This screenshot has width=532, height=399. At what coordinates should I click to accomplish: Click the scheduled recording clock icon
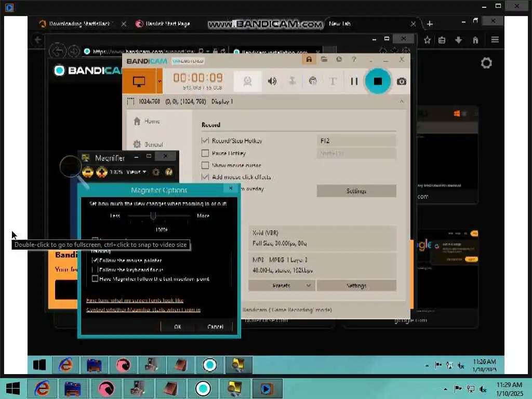(339, 60)
